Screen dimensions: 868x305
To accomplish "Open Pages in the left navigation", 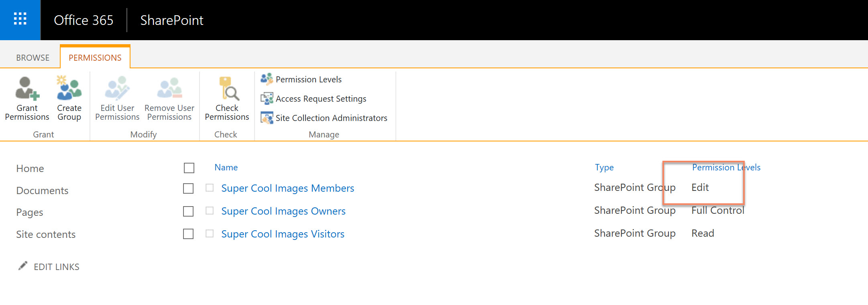I will 30,212.
